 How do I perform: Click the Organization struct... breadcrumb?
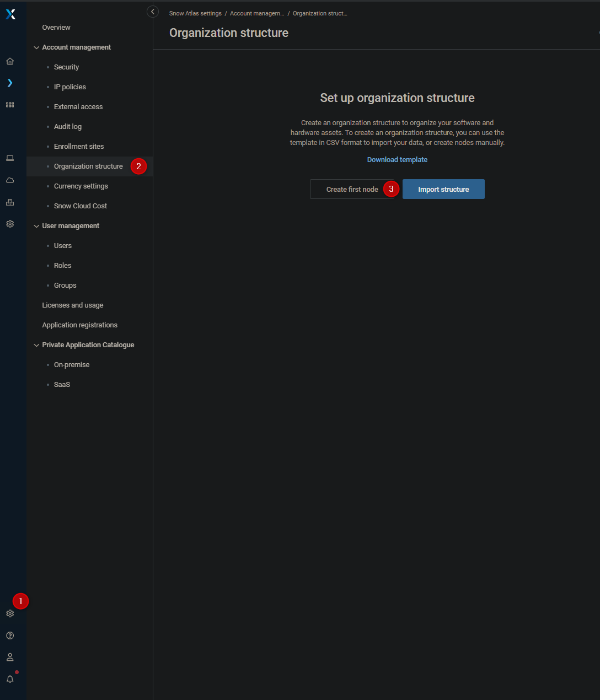point(320,13)
